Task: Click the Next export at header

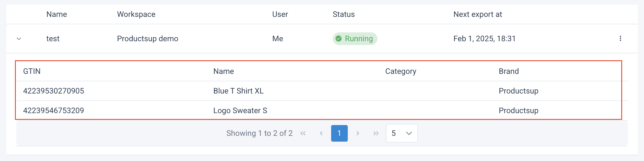Action: click(477, 14)
